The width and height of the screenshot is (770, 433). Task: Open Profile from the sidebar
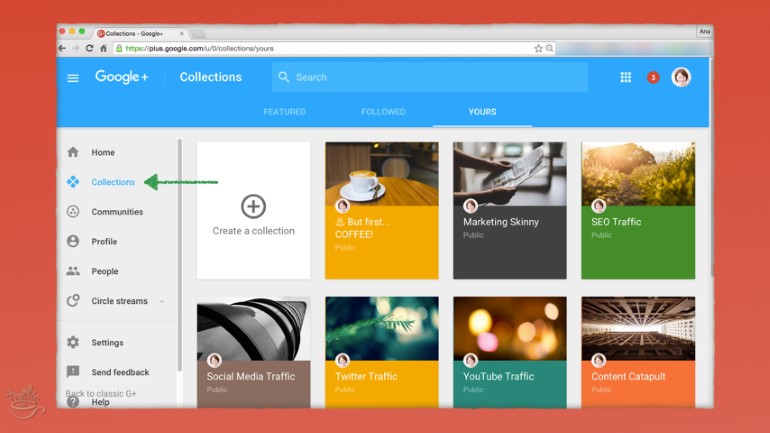coord(104,241)
